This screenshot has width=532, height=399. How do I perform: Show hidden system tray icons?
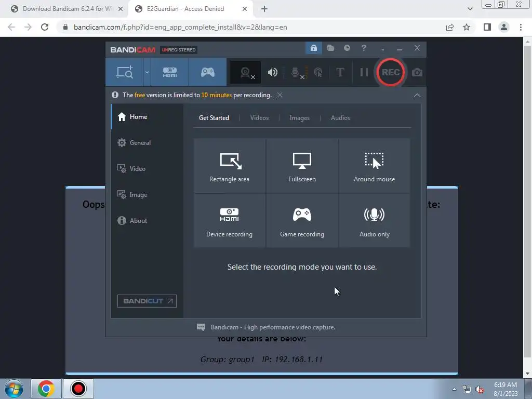click(454, 389)
